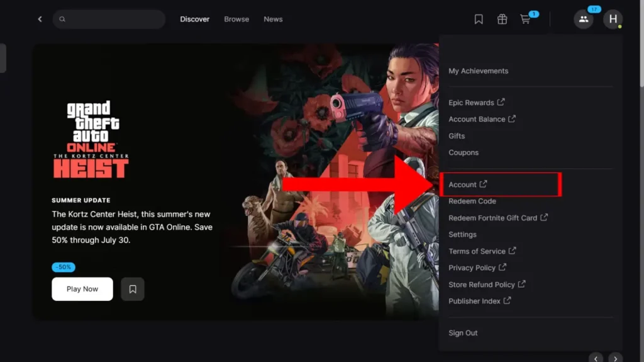Open My Achievements
This screenshot has height=362, width=644.
tap(478, 71)
